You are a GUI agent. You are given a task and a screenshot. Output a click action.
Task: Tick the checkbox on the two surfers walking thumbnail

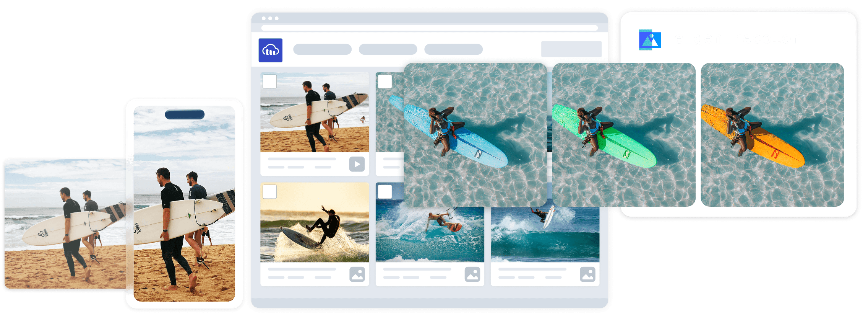pyautogui.click(x=269, y=82)
